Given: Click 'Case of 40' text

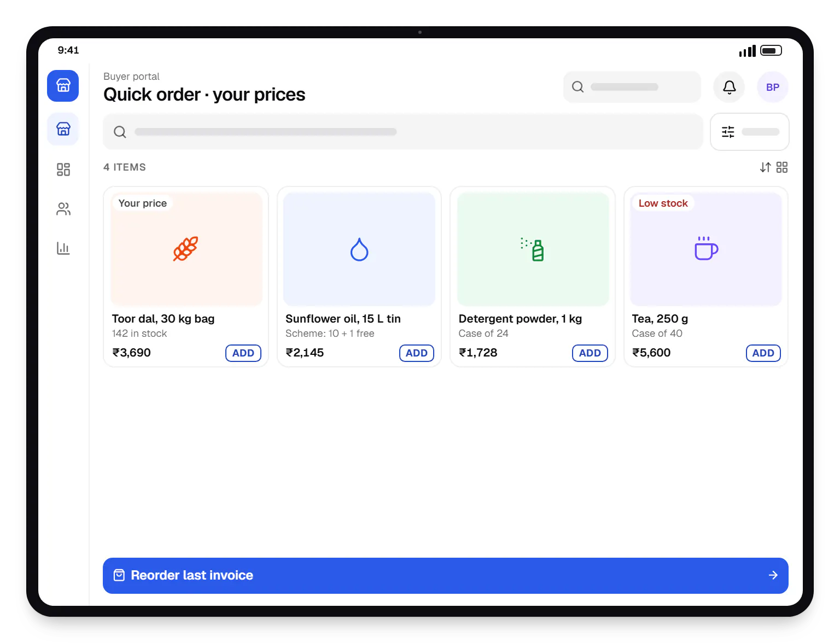Looking at the screenshot, I should (x=657, y=334).
